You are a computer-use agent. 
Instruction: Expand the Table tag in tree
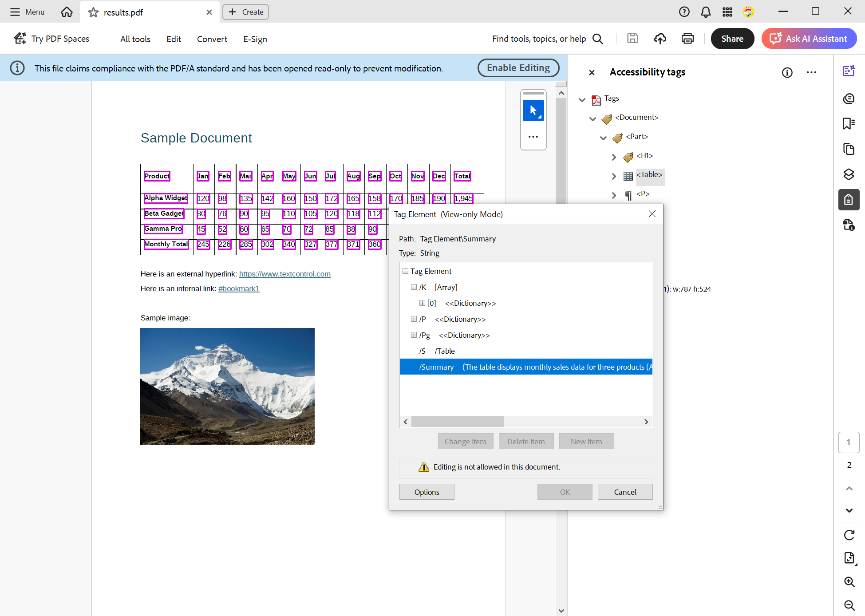(614, 176)
